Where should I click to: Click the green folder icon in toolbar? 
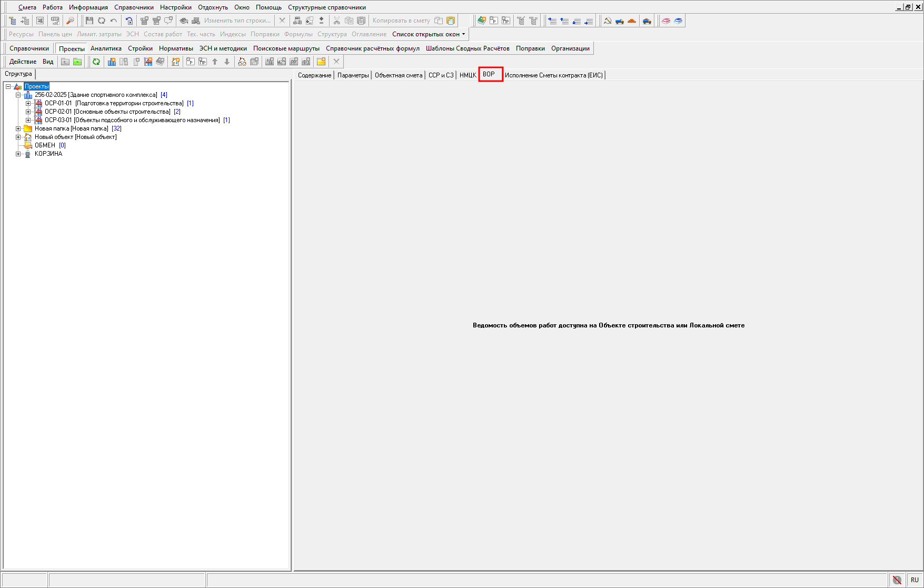(x=77, y=62)
